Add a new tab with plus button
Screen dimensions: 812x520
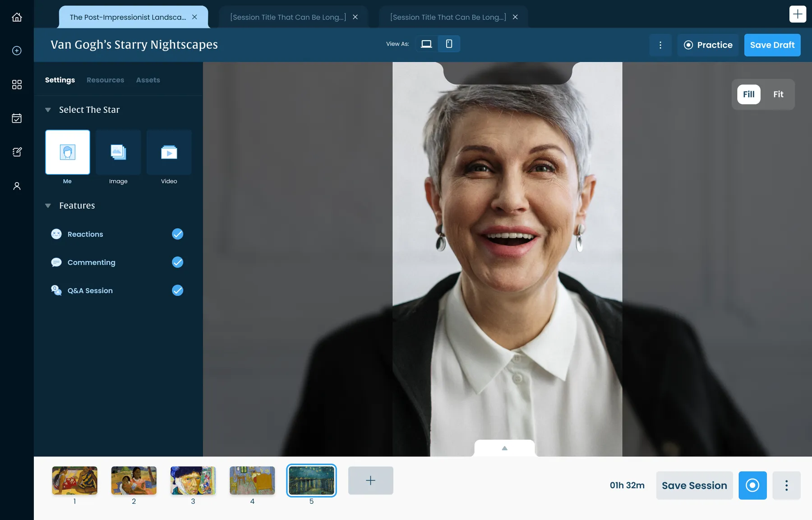[x=798, y=14]
